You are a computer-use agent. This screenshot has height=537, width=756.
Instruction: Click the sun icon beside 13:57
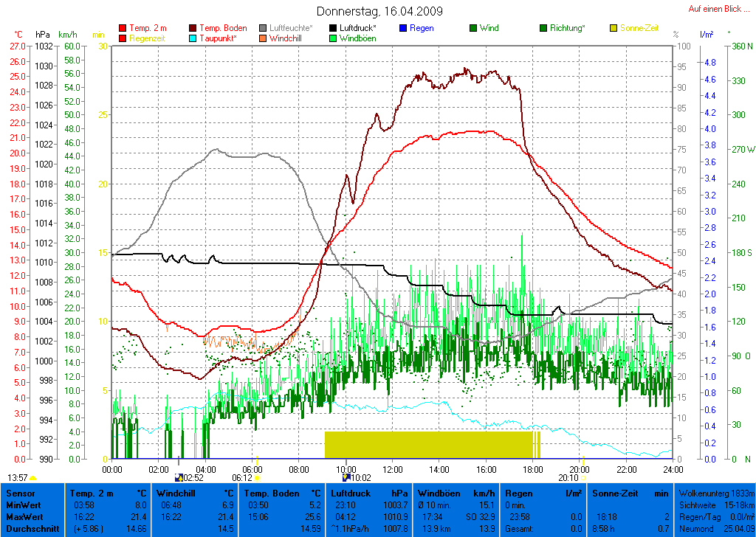33,478
